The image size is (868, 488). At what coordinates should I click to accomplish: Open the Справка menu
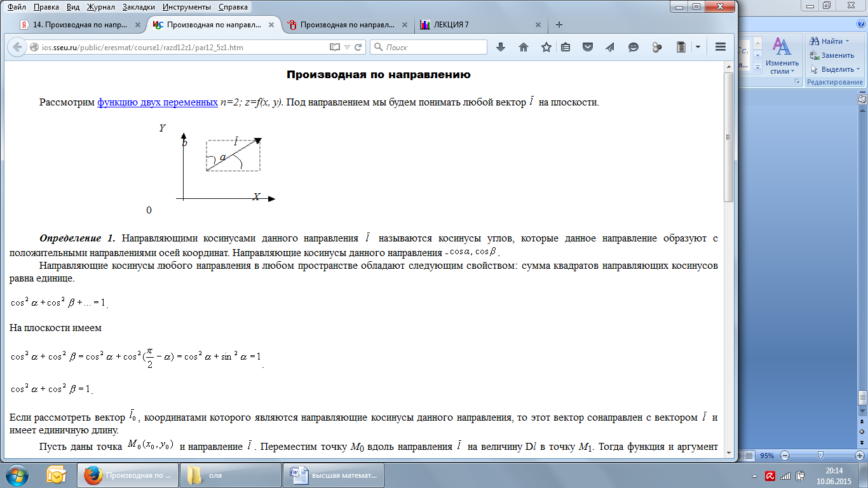click(234, 8)
